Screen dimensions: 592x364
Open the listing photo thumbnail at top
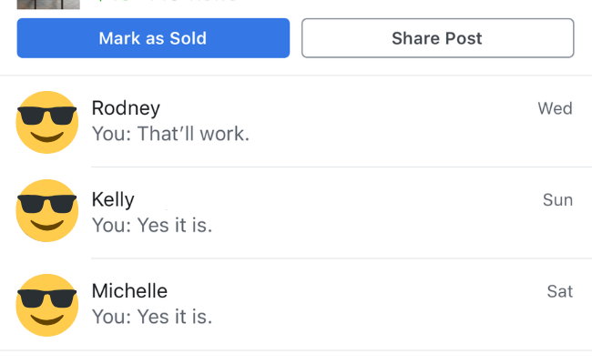click(x=47, y=4)
